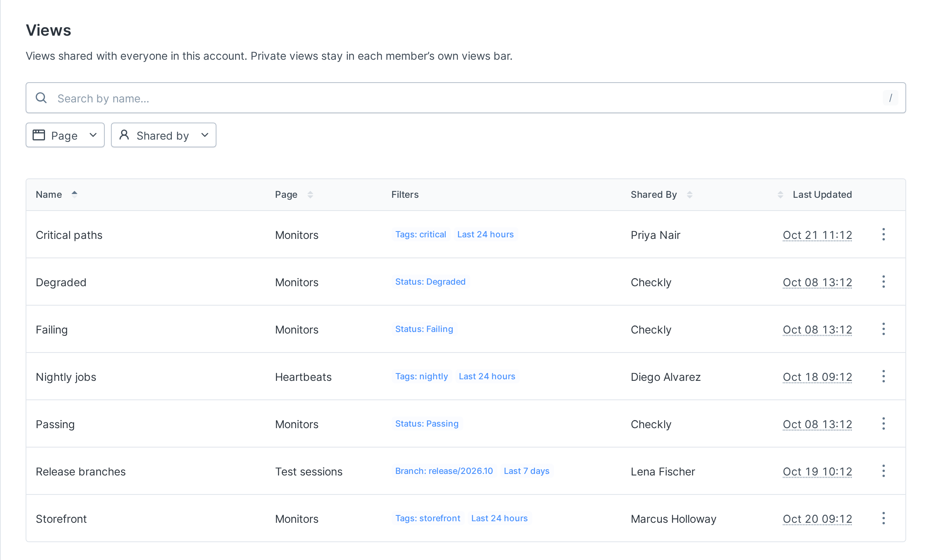Click the Tags: nightly filter chip
The width and height of the screenshot is (931, 560).
[x=421, y=376]
